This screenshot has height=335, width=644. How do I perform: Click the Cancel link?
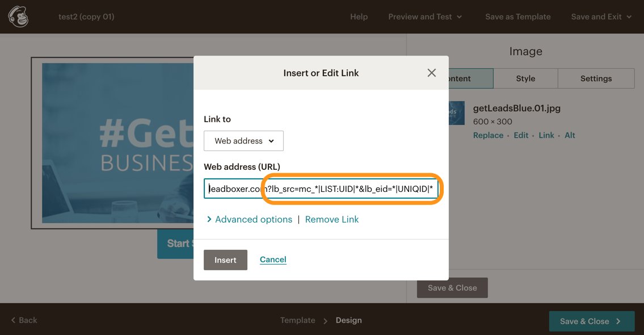click(273, 259)
